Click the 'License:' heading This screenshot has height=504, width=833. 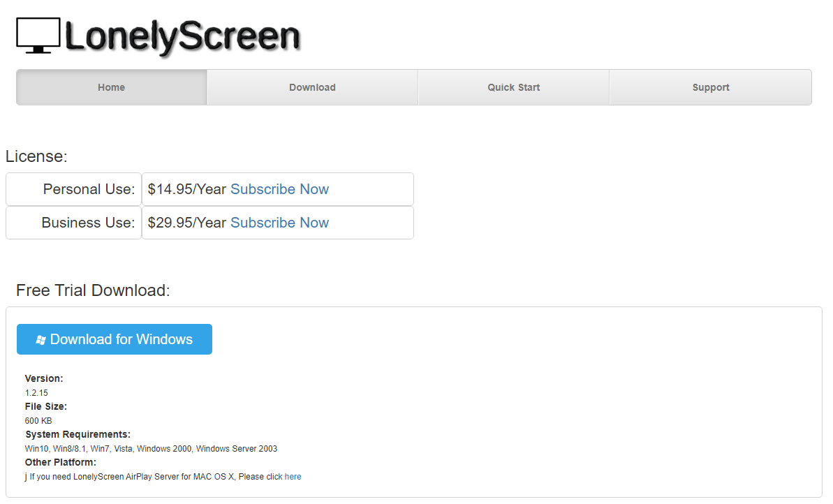[x=36, y=156]
